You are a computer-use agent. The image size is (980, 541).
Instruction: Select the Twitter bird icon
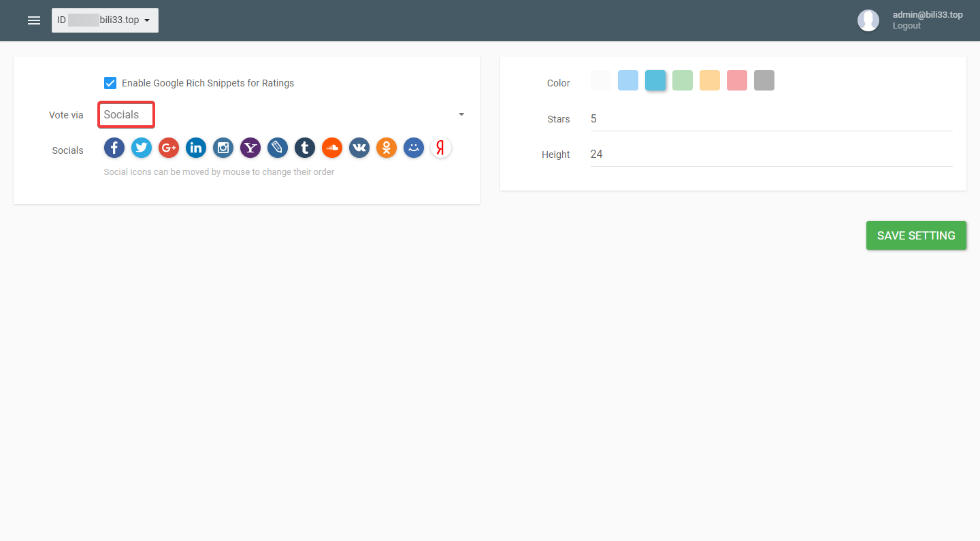click(142, 148)
